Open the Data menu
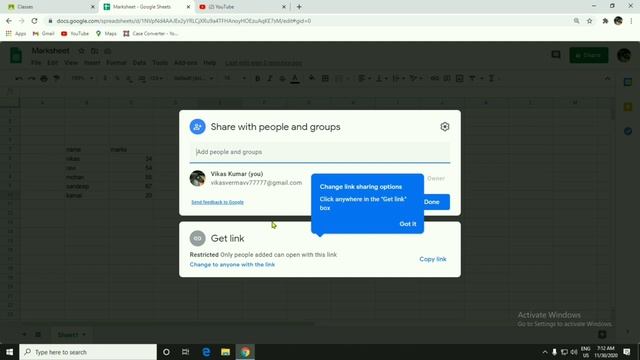The width and height of the screenshot is (640, 360). (x=139, y=63)
